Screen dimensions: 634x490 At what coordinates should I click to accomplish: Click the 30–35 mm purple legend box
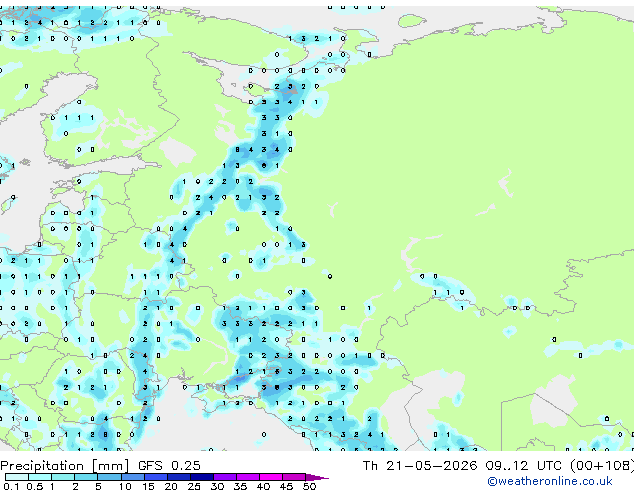coord(225,477)
